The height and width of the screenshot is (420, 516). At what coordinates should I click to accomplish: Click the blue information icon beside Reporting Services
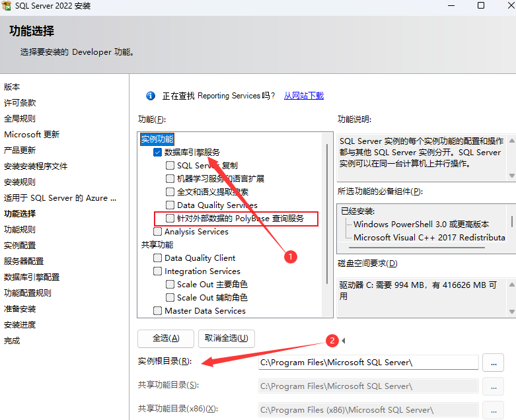click(151, 96)
